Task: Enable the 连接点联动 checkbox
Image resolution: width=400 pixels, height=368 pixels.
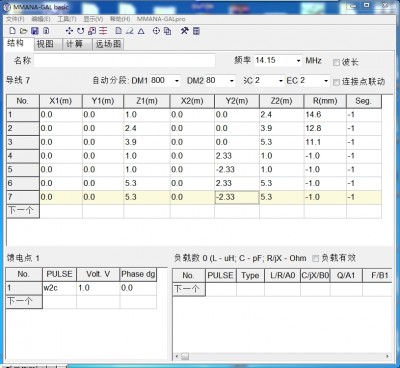Action: click(336, 82)
